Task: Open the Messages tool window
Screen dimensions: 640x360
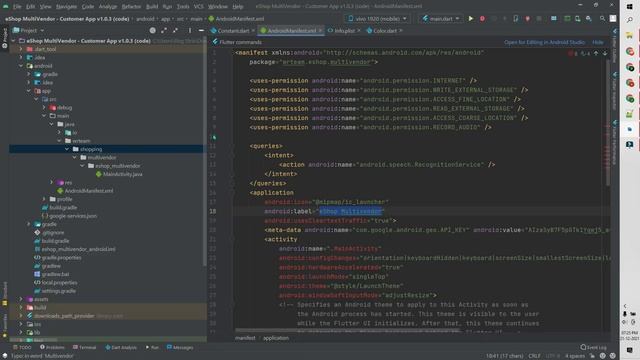Action: (180, 347)
